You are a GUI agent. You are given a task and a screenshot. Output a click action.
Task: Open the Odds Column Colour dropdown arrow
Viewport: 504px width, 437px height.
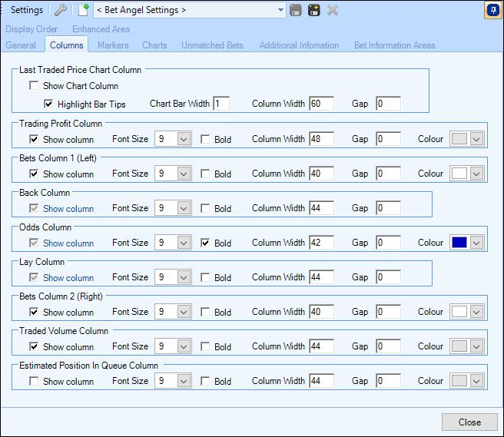476,243
